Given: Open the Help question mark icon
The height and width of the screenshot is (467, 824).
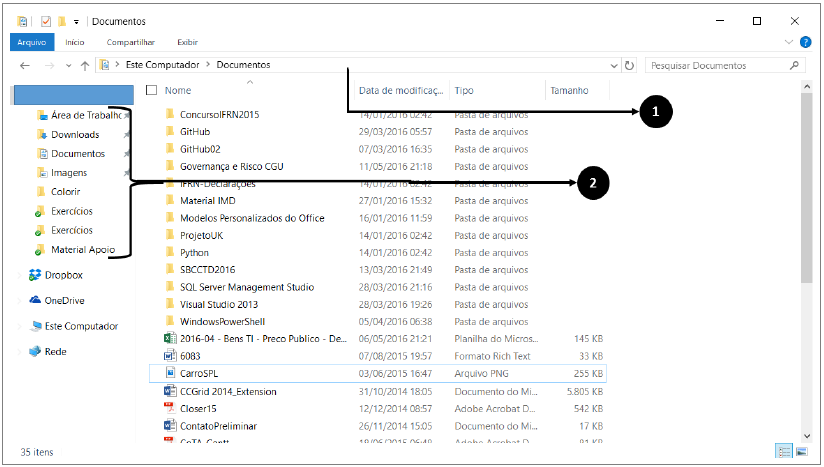Looking at the screenshot, I should (x=805, y=42).
